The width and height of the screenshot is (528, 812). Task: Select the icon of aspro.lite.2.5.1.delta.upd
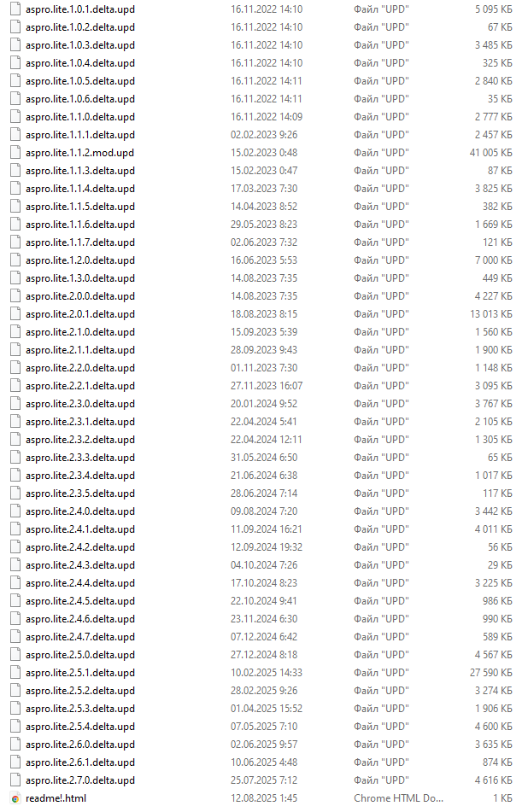(15, 673)
